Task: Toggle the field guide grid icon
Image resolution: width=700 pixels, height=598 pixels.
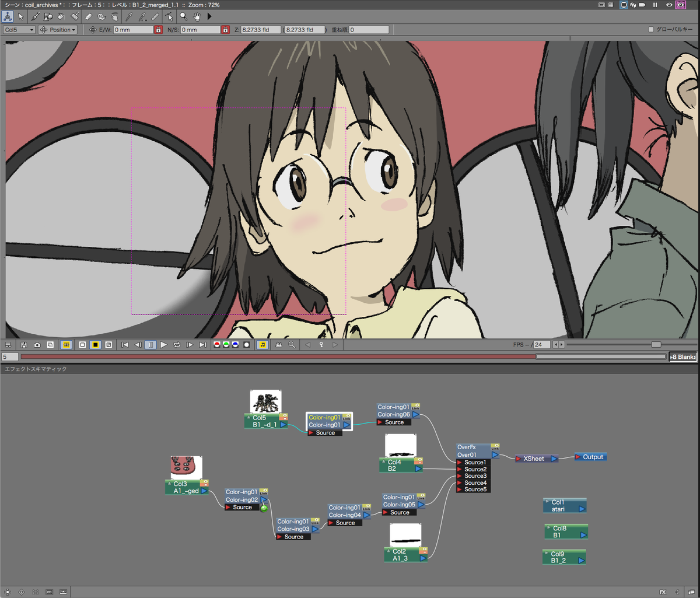Action: tap(611, 5)
